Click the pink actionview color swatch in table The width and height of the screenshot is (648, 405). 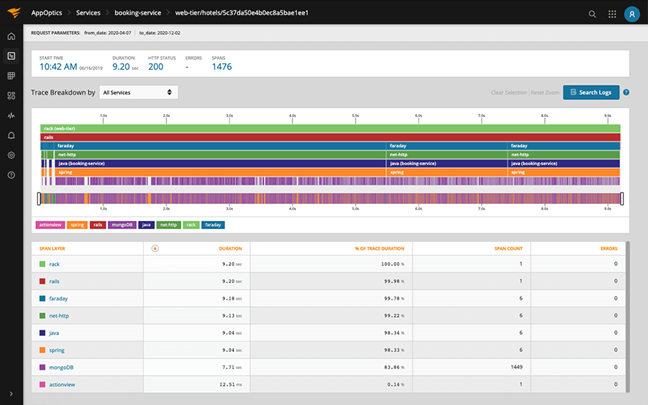point(42,384)
